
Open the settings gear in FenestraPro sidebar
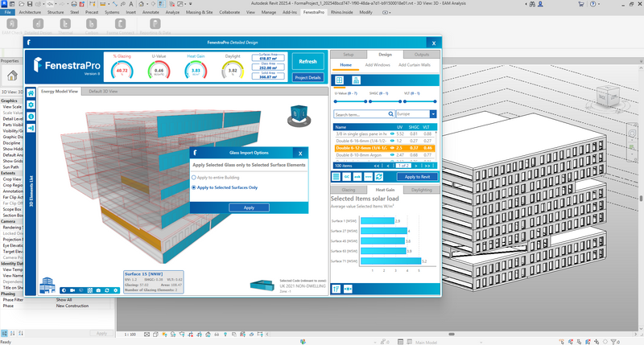coord(31,105)
